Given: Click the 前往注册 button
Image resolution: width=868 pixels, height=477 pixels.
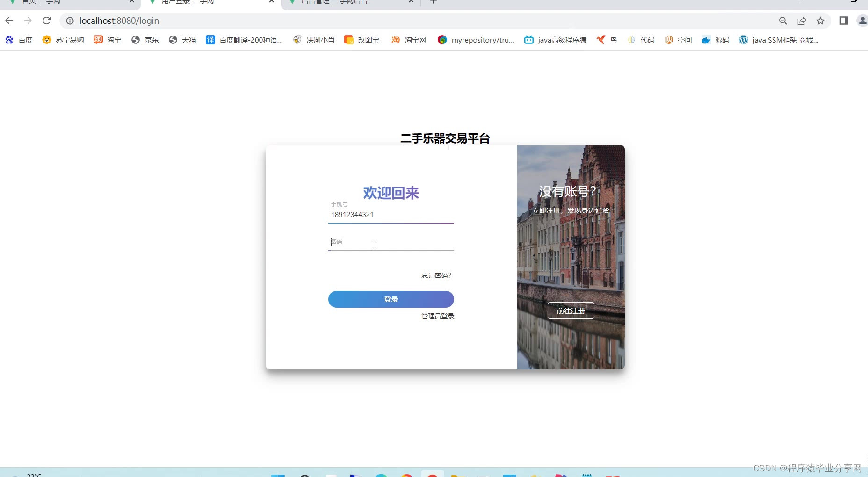Looking at the screenshot, I should click(571, 311).
